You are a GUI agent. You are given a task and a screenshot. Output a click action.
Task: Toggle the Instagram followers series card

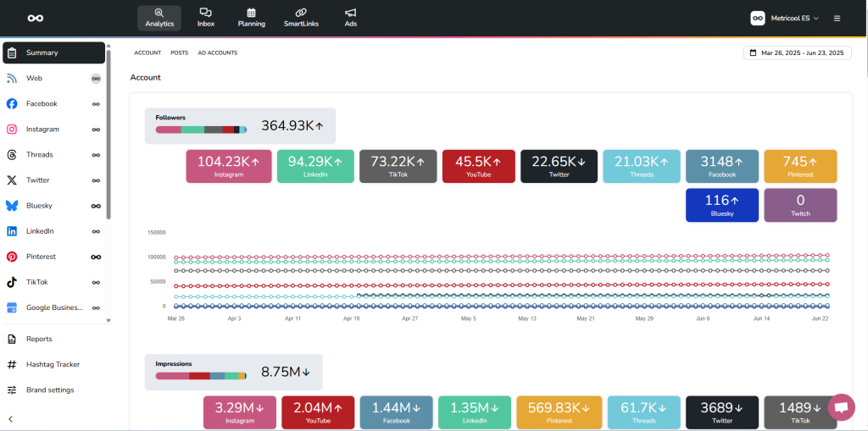pos(228,166)
